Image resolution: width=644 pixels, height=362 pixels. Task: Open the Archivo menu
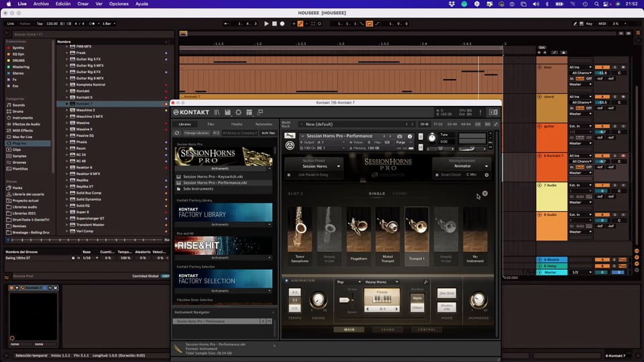pyautogui.click(x=41, y=4)
